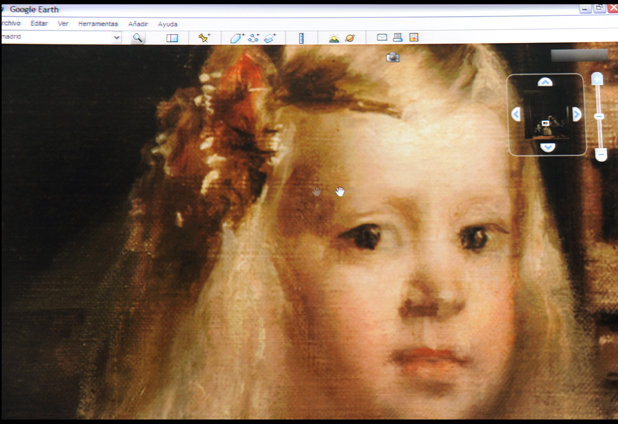Open the Ver menu

coord(63,24)
